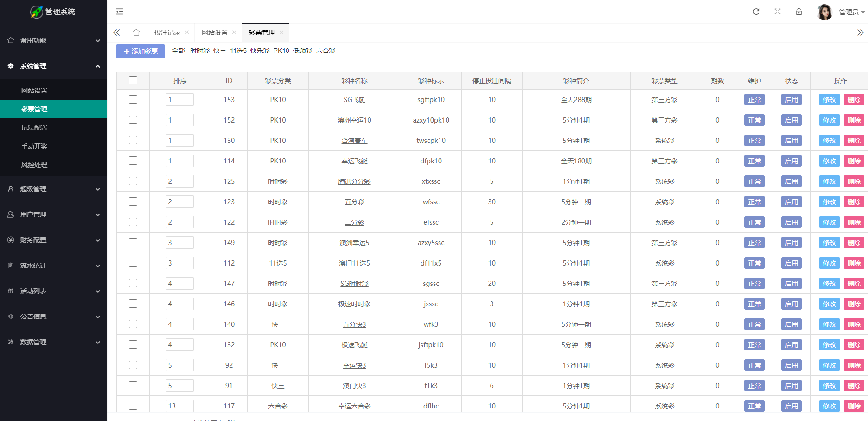
Task: Open the 腾讯分分彩 lottery link
Action: 354,181
